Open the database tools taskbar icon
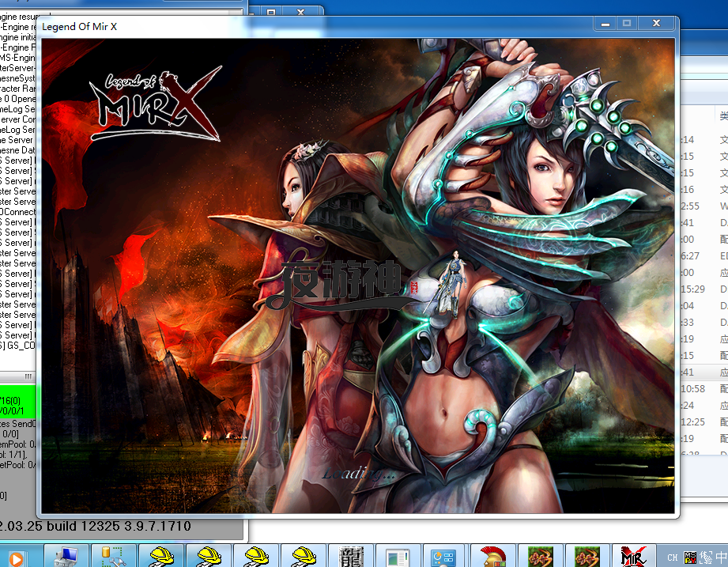 pos(113,556)
